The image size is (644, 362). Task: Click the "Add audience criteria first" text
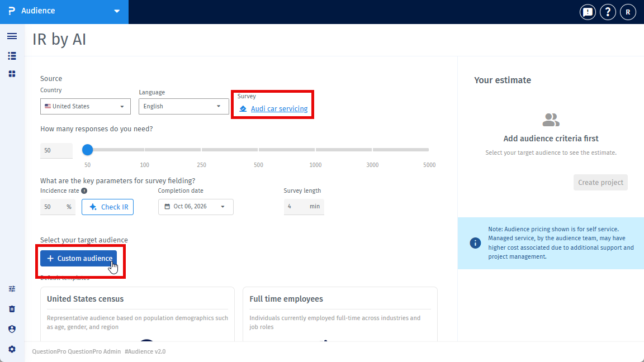point(551,139)
